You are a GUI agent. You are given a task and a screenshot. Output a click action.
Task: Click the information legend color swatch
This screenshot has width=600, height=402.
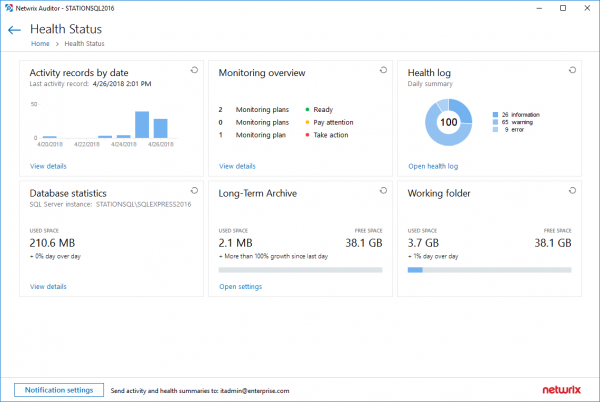(x=495, y=115)
